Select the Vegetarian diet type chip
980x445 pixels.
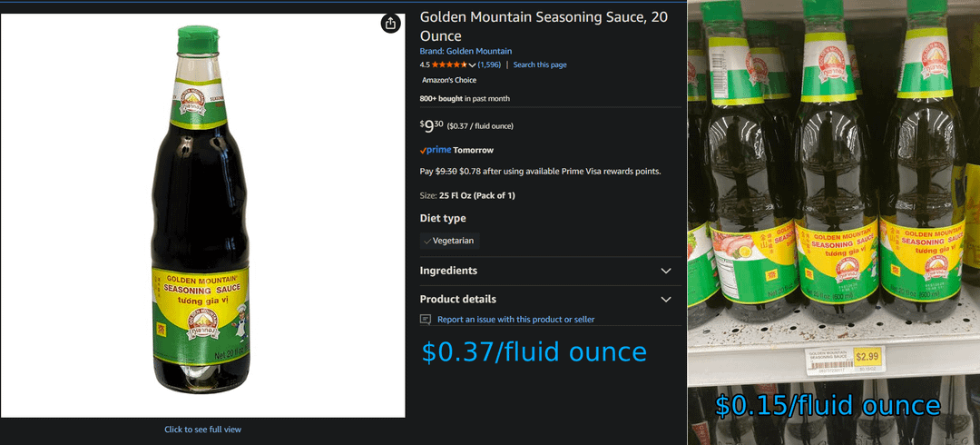[450, 241]
